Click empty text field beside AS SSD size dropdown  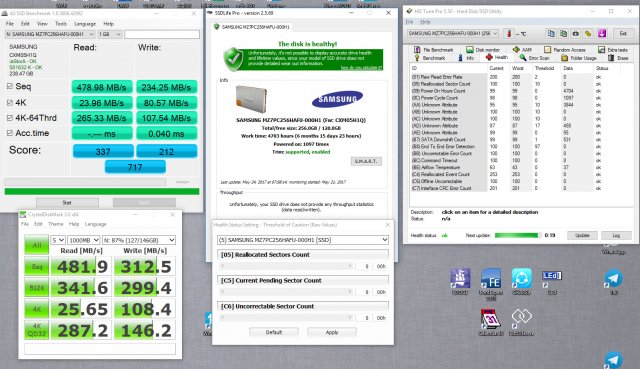tap(162, 34)
